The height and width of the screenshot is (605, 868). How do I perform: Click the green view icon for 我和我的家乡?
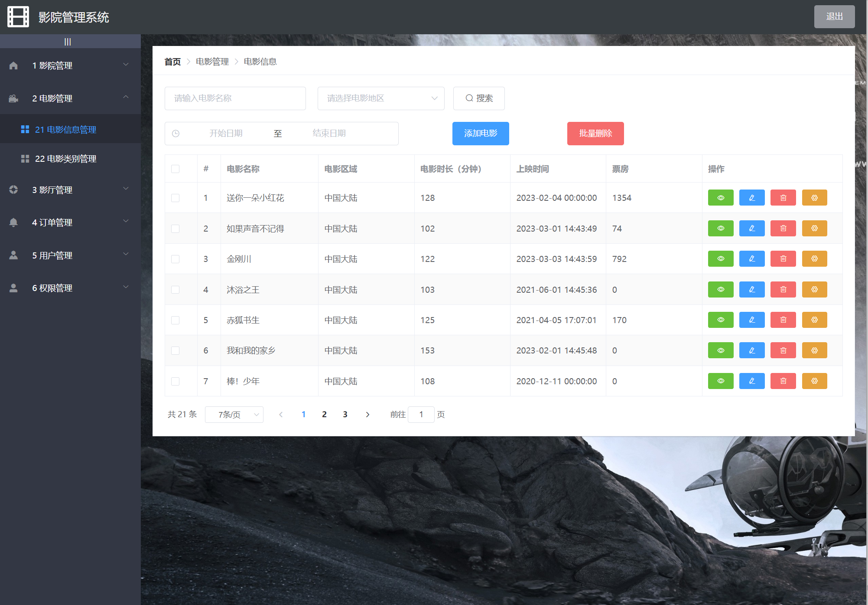[720, 350]
